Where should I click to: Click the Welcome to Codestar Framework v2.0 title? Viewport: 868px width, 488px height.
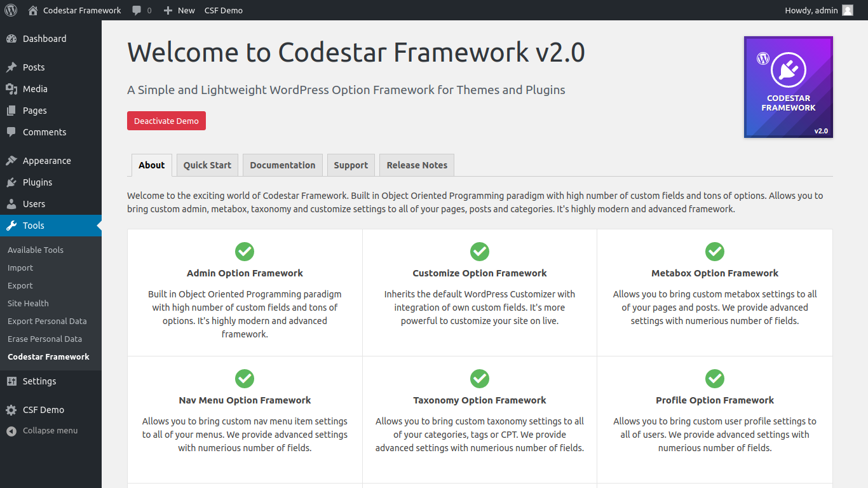pos(356,52)
